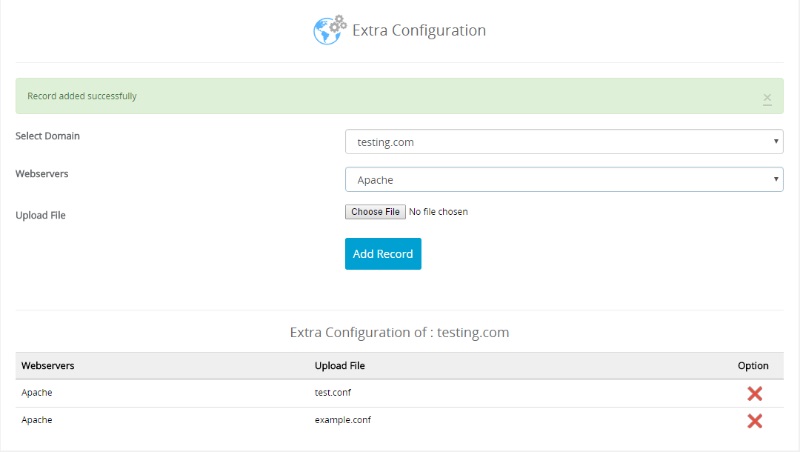Delete the example.conf record with red X
This screenshot has height=452, width=800.
coord(755,421)
